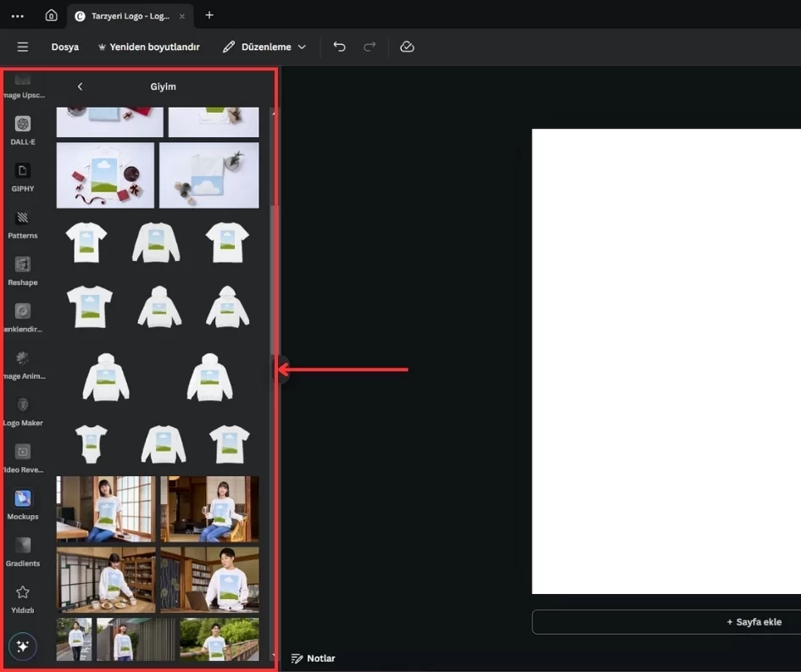Go to the Canva home icon

(x=51, y=15)
